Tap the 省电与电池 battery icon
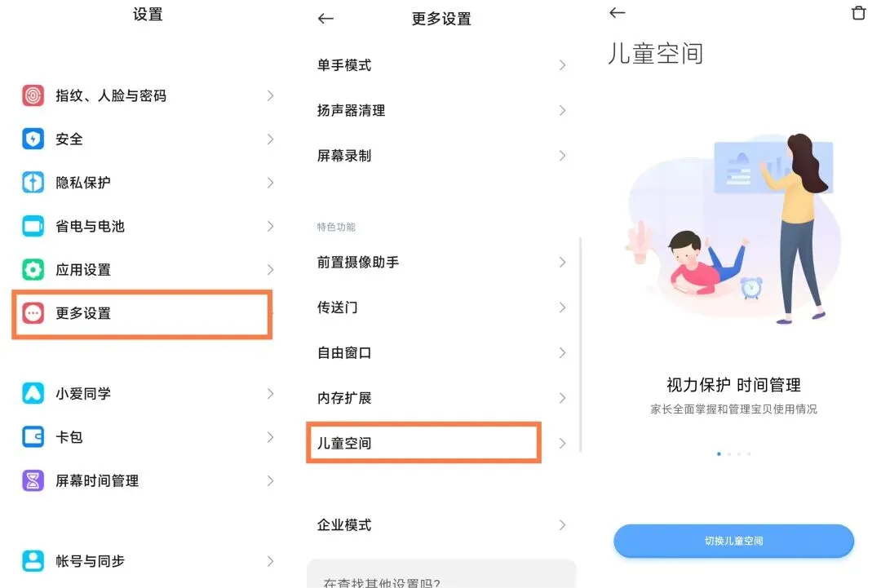Screen dimensions: 881x588 click(x=33, y=226)
